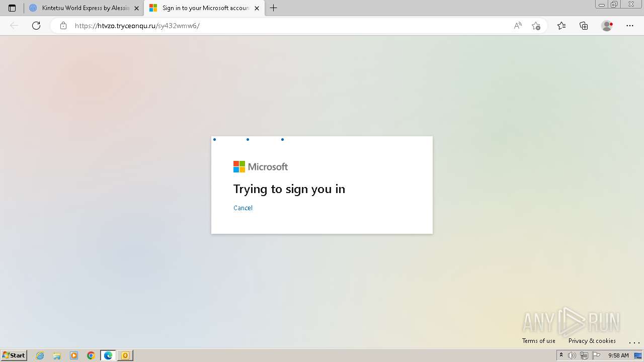Open the Favorites list
644x362 pixels.
point(561,26)
